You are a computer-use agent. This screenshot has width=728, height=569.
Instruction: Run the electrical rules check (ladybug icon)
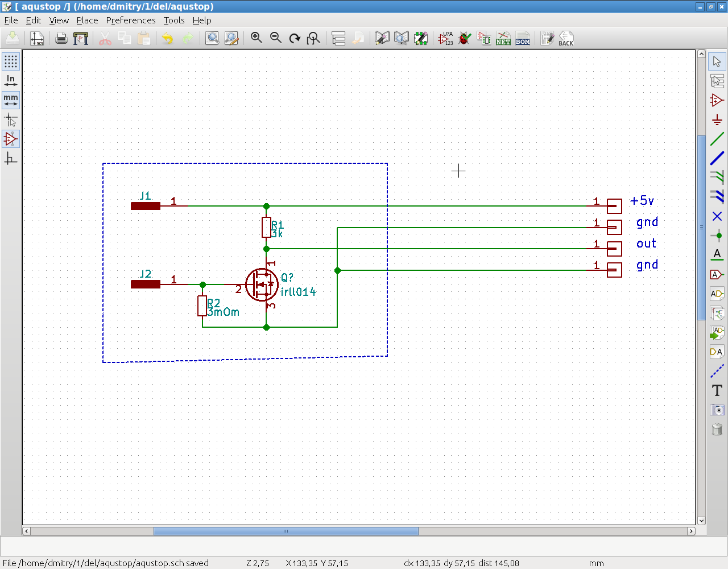465,39
